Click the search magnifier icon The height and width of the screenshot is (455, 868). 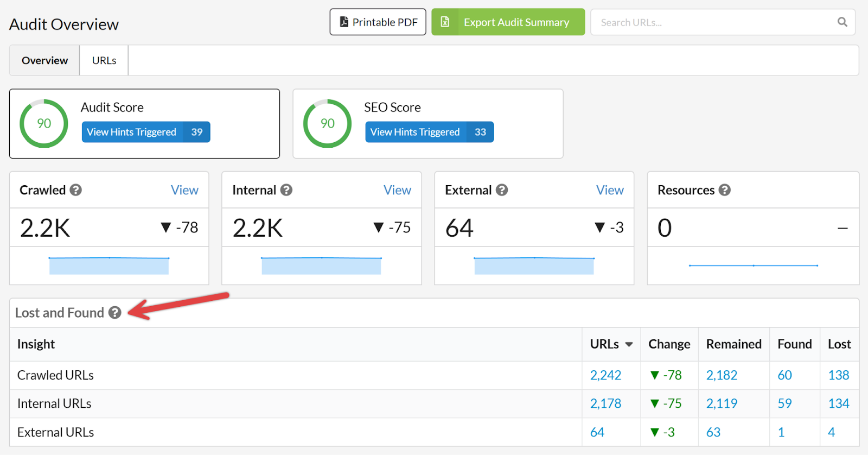pos(842,22)
